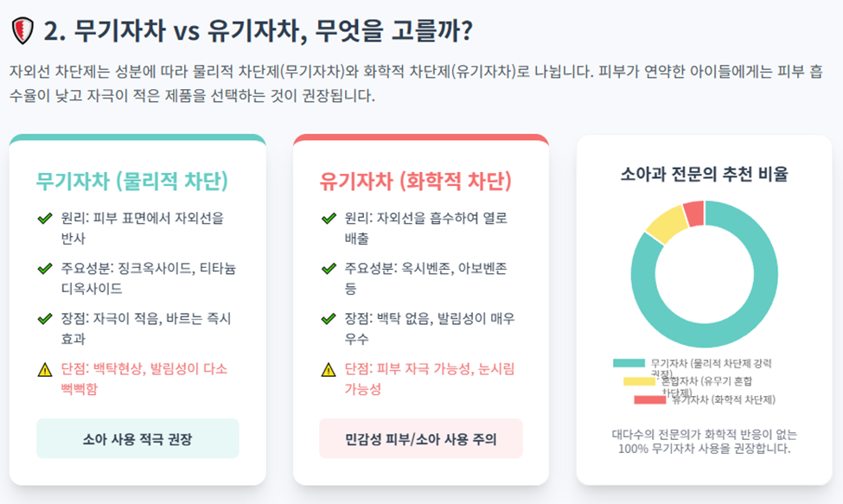This screenshot has width=843, height=504.
Task: Click the yellow donut chart segment
Action: click(x=665, y=224)
